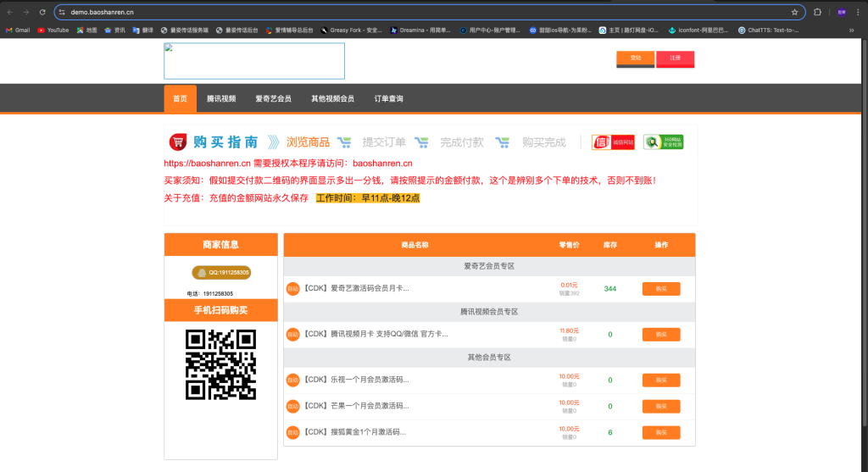Click the red shopping cart 购买指南 icon

[178, 142]
